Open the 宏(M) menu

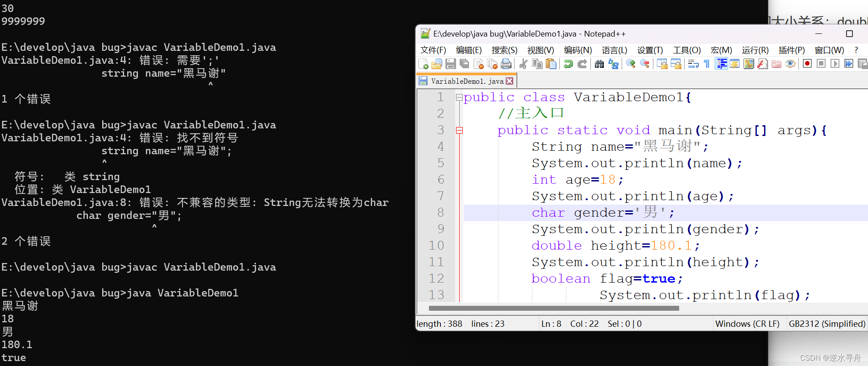(x=721, y=50)
